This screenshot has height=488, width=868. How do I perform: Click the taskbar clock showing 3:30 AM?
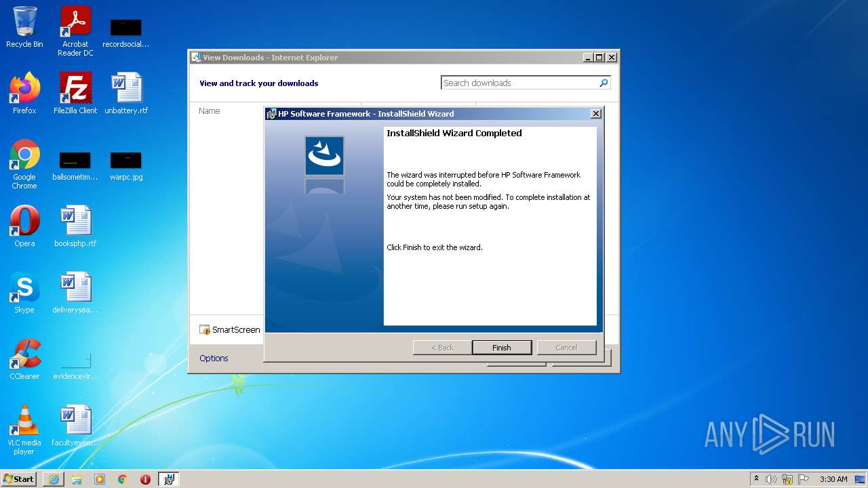[x=833, y=479]
